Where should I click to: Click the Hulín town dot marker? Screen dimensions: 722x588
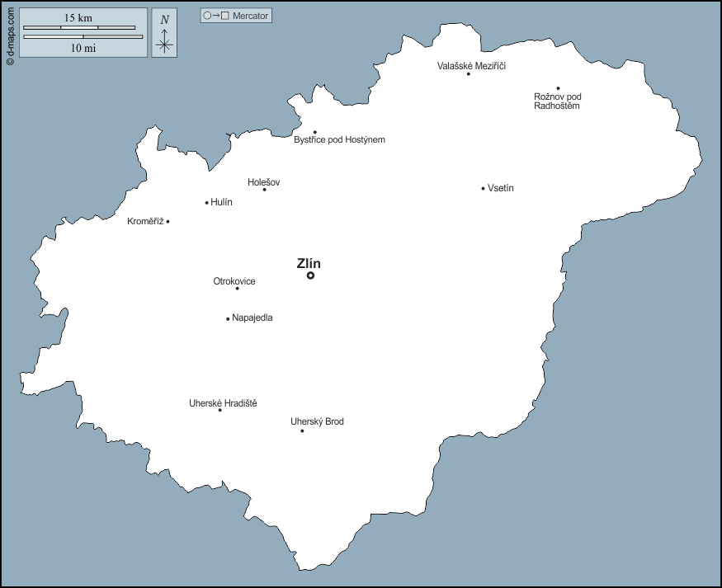pos(205,201)
